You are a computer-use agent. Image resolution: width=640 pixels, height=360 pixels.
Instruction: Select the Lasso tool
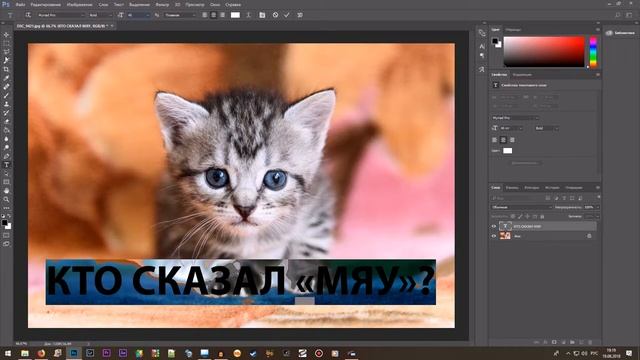point(6,52)
